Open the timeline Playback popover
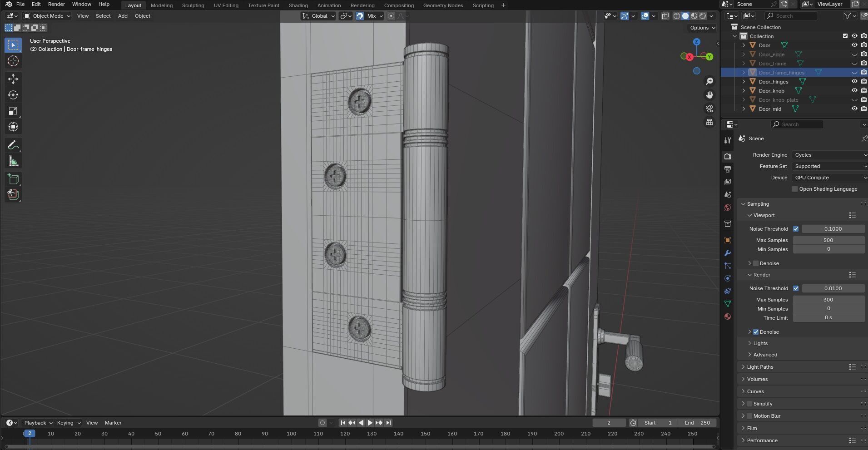868x450 pixels. tap(38, 423)
